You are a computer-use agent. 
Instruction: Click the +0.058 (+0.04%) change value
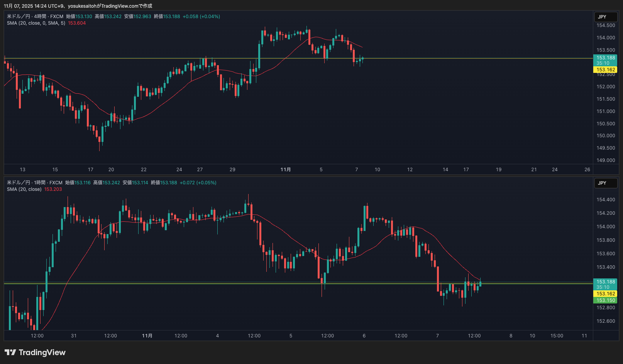click(x=201, y=17)
